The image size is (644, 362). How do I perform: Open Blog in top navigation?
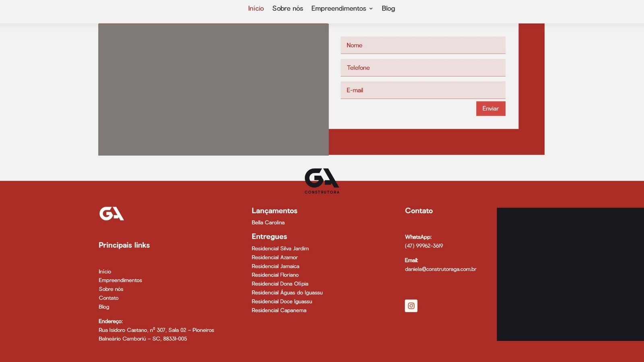coord(388,8)
